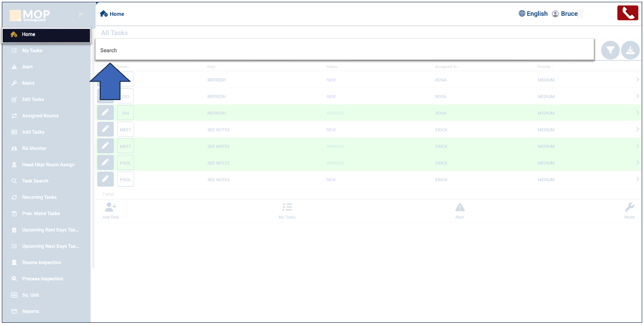The width and height of the screenshot is (644, 325).
Task: Open the filter funnel icon
Action: point(610,50)
